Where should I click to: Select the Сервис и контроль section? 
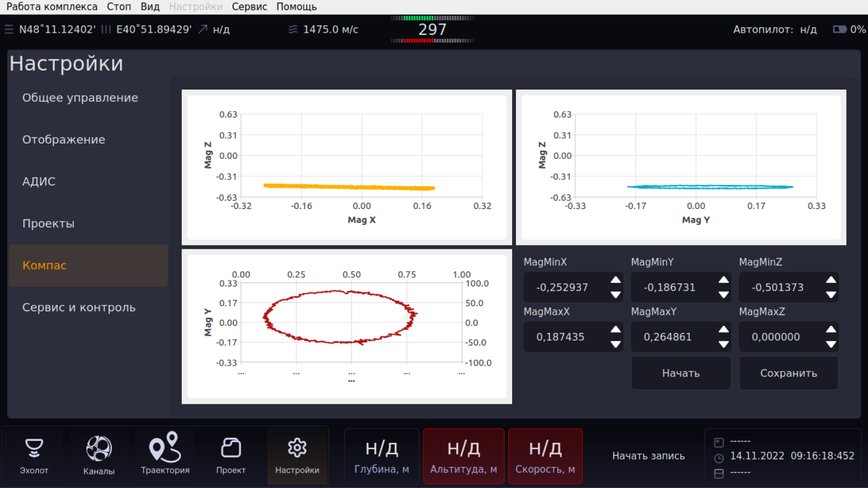point(88,308)
